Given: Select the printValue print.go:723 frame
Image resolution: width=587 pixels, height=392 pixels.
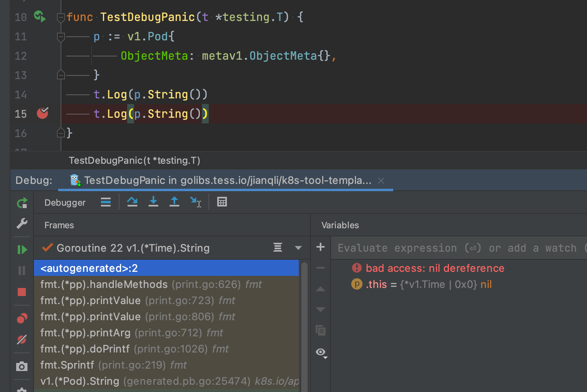Looking at the screenshot, I should (166, 300).
